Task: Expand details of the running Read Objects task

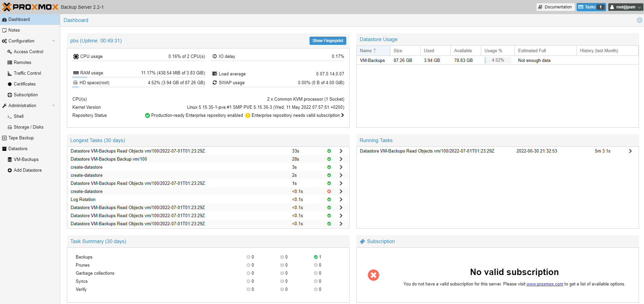Action: (631, 151)
